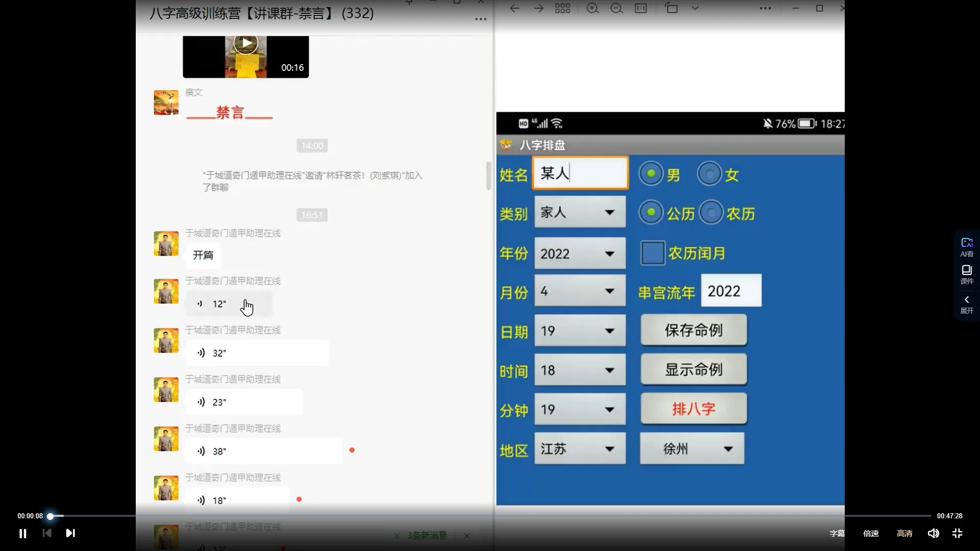980x551 pixels.
Task: Open the 倍速 playback speed menu
Action: (871, 533)
